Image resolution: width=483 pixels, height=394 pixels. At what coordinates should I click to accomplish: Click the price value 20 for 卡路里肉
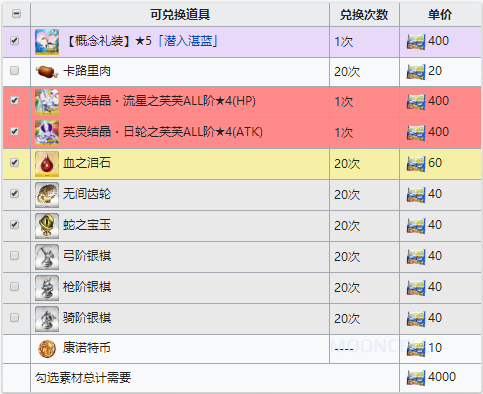[435, 71]
